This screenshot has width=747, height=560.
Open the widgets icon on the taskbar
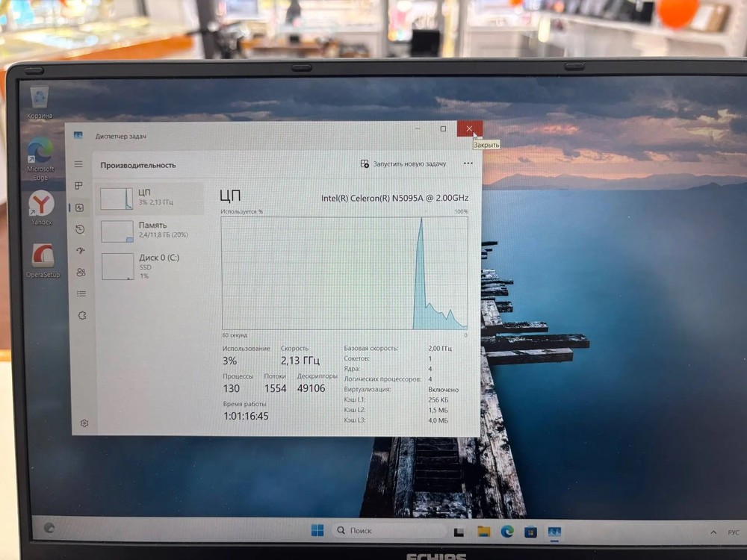pos(49,528)
